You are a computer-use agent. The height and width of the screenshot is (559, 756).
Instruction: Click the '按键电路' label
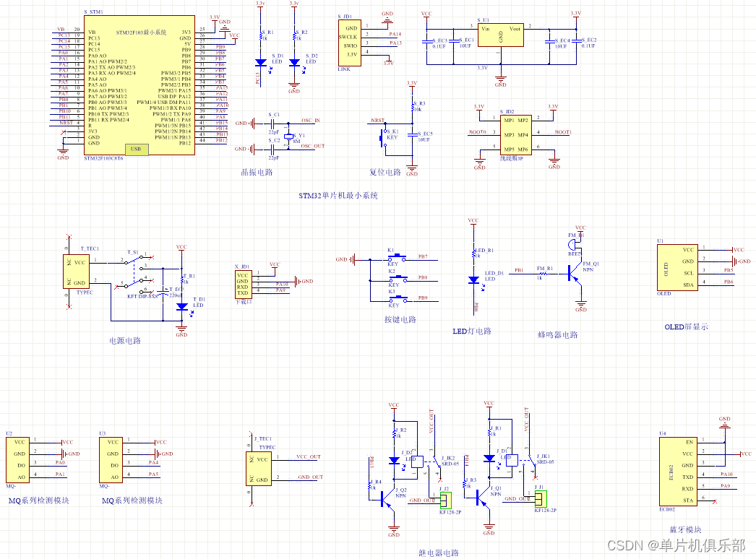[400, 319]
